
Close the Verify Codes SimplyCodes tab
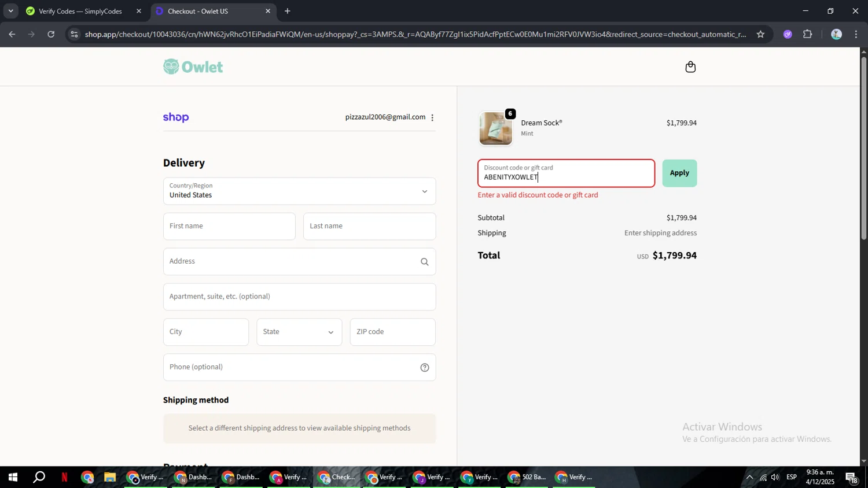tap(138, 11)
